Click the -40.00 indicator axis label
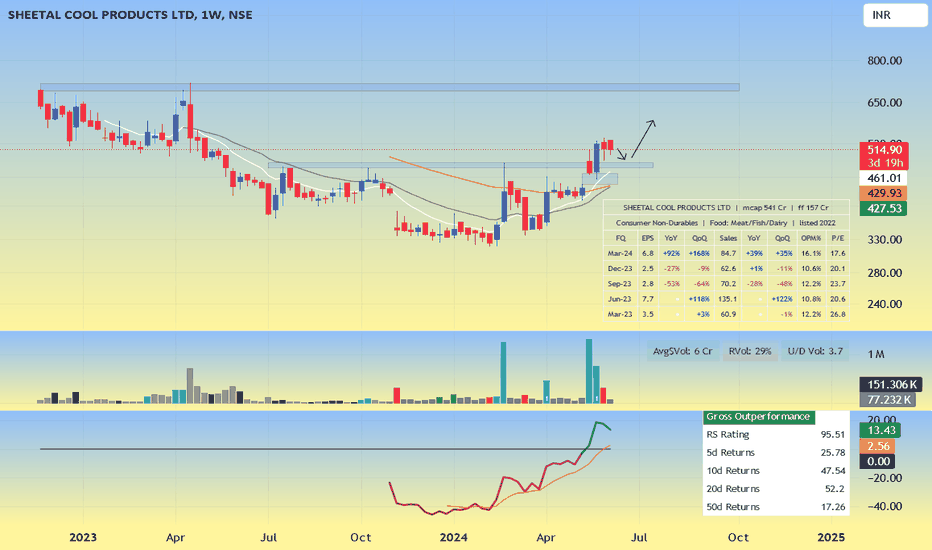The height and width of the screenshot is (550, 932). 886,507
